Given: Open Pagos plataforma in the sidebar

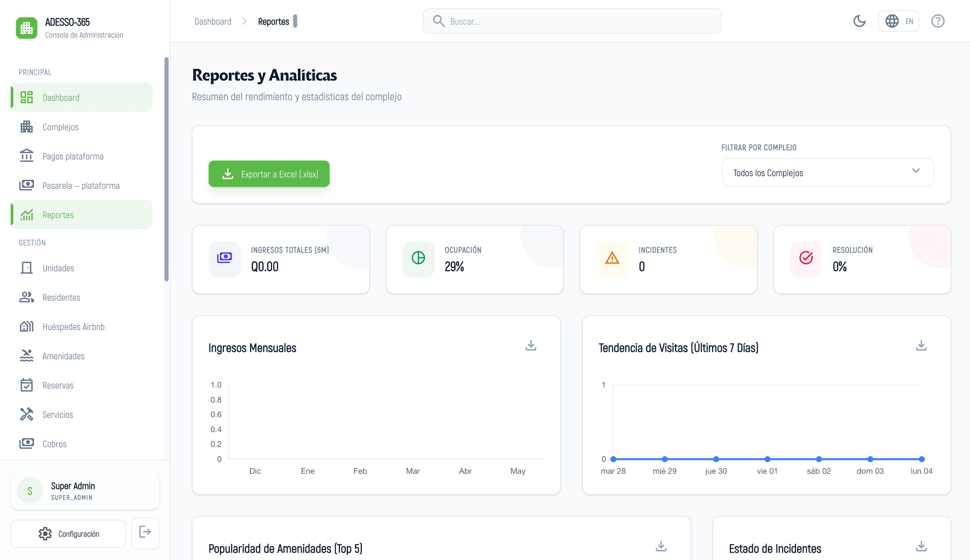Looking at the screenshot, I should 82,156.
